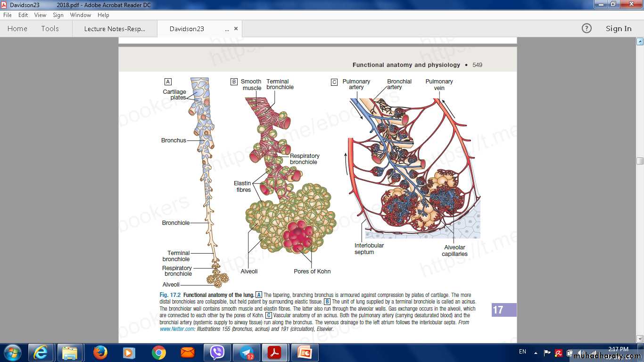Open Google Chrome from the taskbar

click(x=158, y=353)
